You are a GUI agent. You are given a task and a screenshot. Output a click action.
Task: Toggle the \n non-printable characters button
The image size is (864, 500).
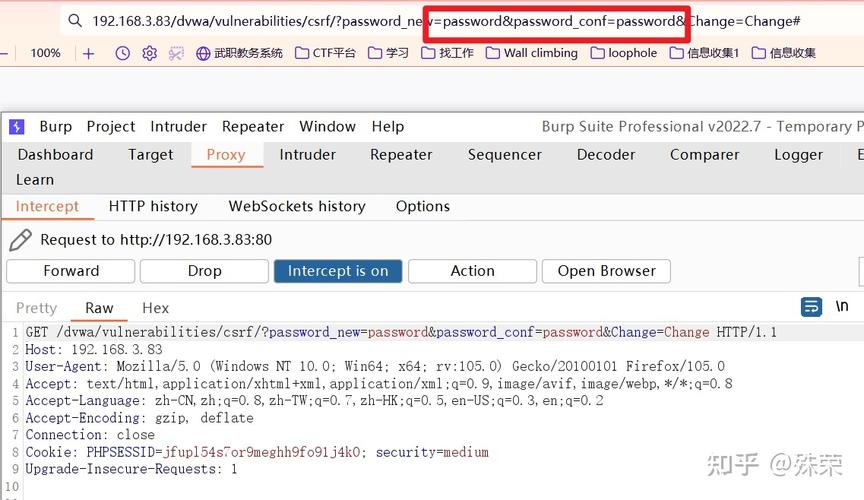(842, 307)
